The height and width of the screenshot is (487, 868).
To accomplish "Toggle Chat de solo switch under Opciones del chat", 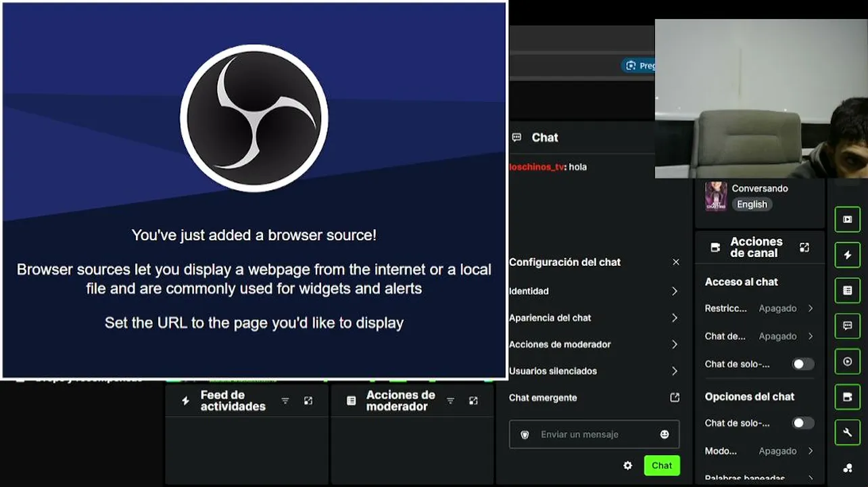I will [x=803, y=423].
